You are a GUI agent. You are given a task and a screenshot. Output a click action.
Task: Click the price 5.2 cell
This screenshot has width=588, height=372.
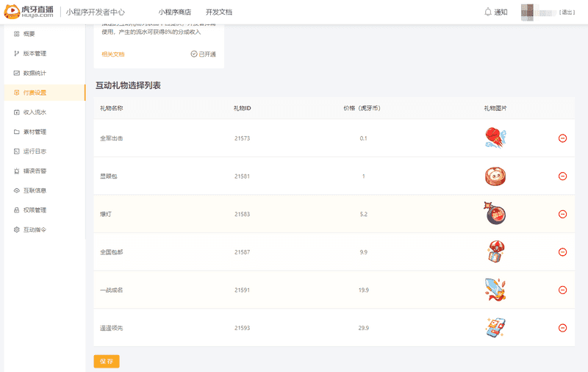[x=363, y=214]
